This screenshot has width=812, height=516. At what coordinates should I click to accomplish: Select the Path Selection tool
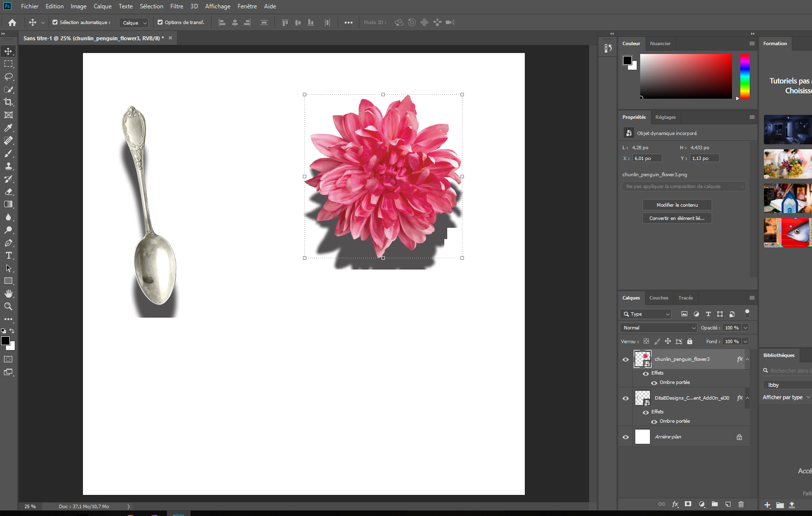pyautogui.click(x=8, y=268)
